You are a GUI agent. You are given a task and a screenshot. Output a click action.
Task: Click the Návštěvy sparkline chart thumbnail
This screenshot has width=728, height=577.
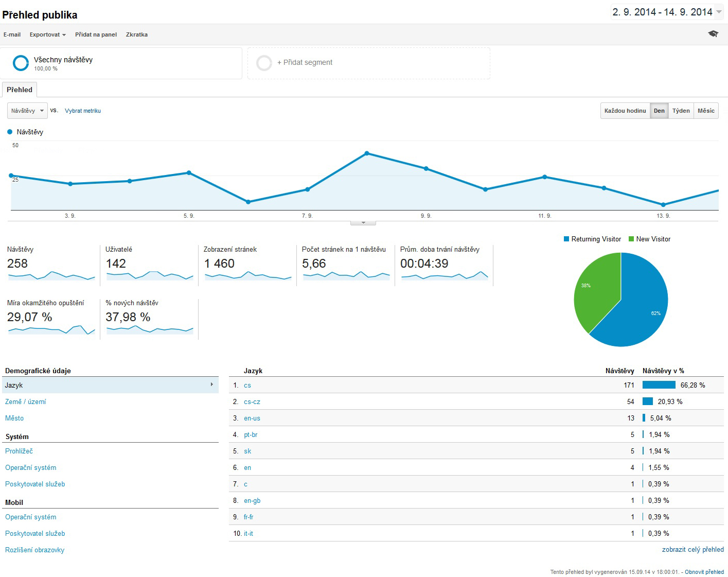pos(51,276)
